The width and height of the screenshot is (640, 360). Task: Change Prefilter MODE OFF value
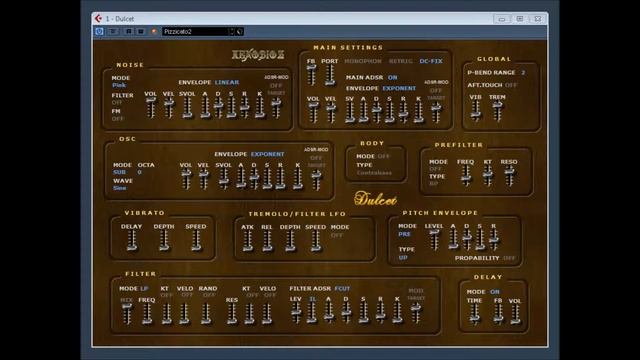[x=435, y=169]
